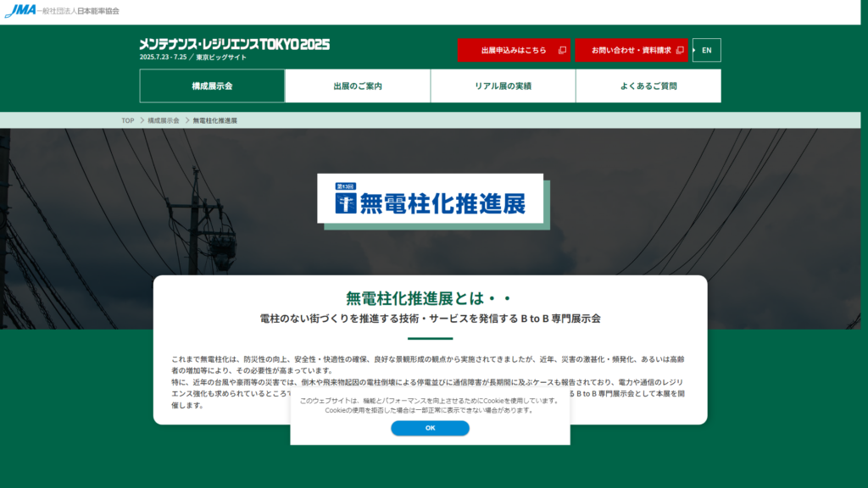The image size is (868, 488).
Task: Click 構成展示会 in the breadcrumb
Action: tap(164, 120)
